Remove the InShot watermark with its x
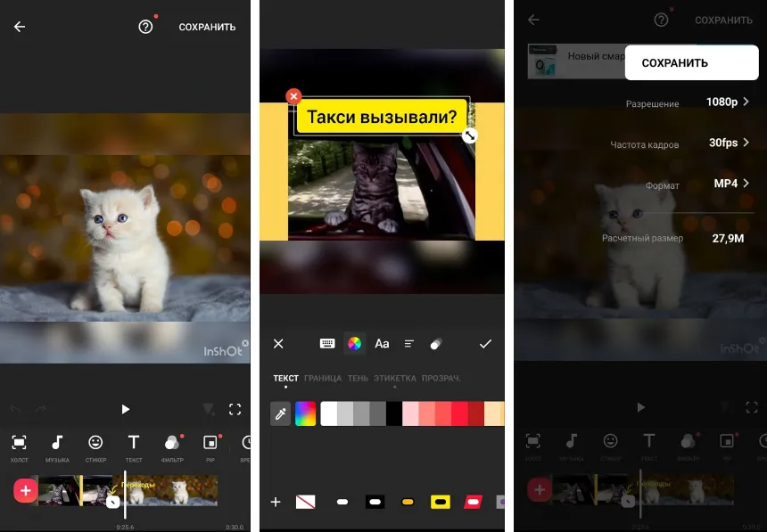 (x=245, y=343)
